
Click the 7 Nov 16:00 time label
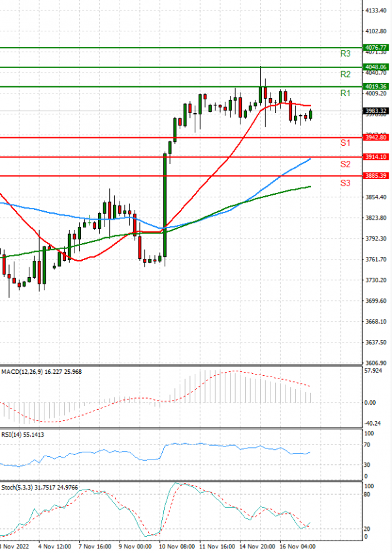pos(95,546)
